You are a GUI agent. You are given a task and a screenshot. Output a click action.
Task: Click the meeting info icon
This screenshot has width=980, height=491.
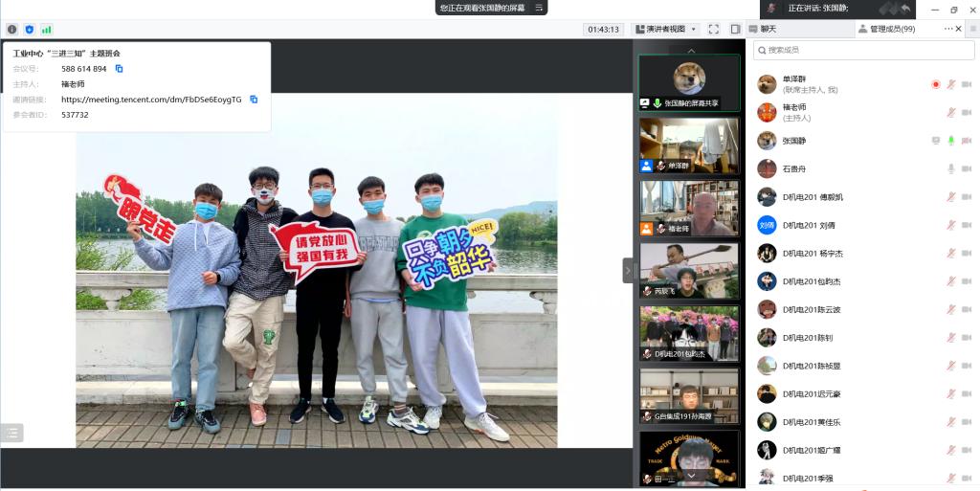(x=11, y=30)
